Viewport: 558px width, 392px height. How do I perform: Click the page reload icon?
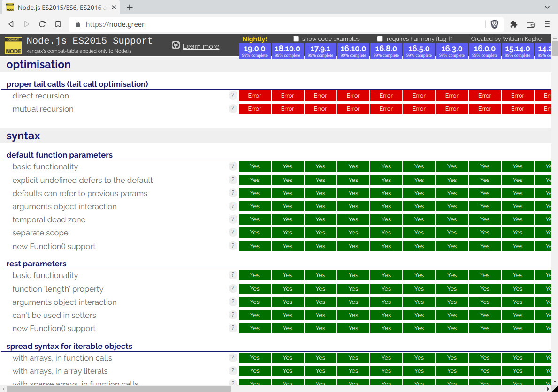(x=42, y=24)
